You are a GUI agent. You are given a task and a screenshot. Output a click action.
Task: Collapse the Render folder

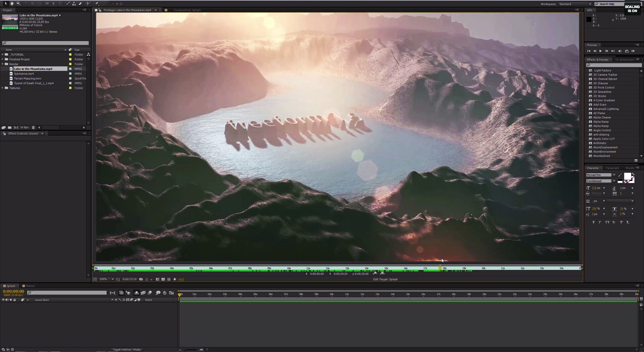(x=3, y=64)
